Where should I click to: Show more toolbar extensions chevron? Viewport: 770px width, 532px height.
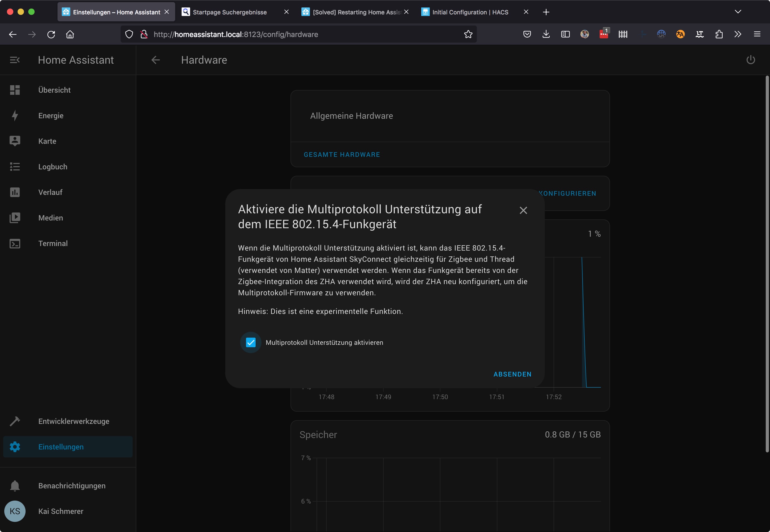[x=738, y=34]
